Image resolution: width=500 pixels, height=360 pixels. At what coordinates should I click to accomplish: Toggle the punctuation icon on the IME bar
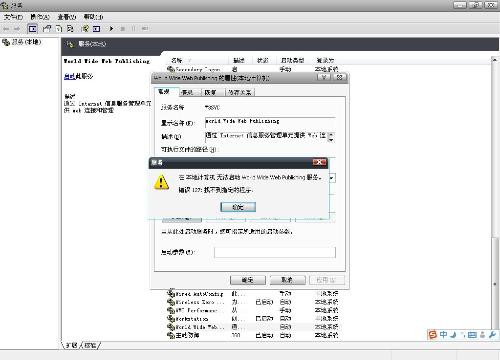(x=462, y=335)
